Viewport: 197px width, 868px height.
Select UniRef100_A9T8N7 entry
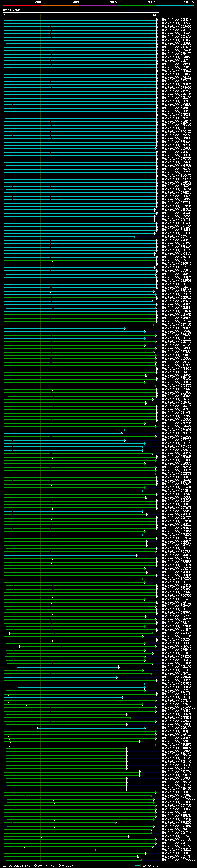(177, 826)
